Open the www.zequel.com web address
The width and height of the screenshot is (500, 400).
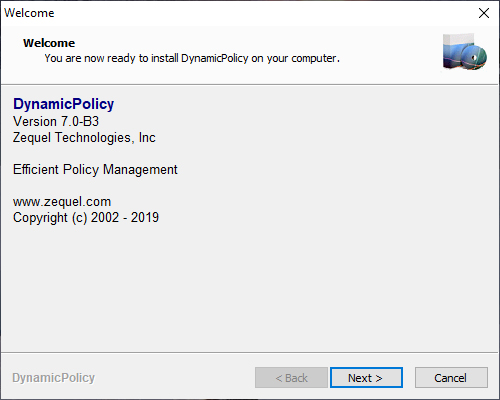[x=62, y=202]
